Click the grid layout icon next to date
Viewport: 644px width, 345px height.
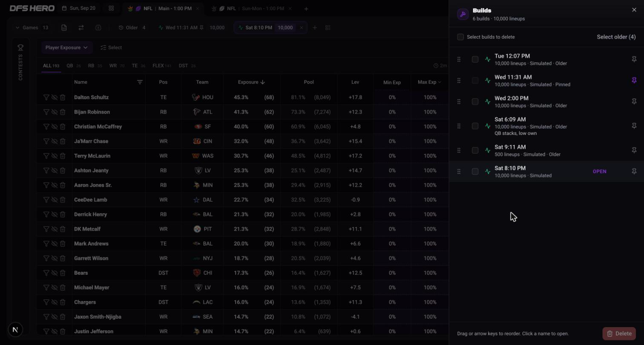click(x=111, y=8)
